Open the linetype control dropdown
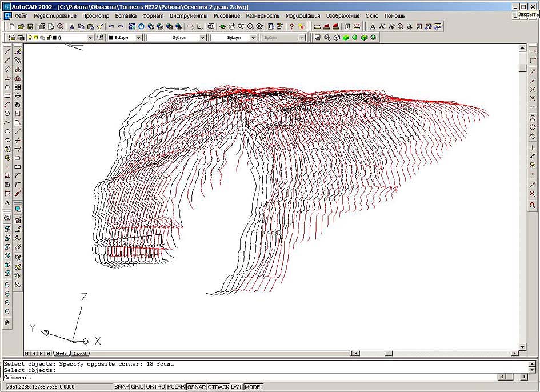 [202, 38]
